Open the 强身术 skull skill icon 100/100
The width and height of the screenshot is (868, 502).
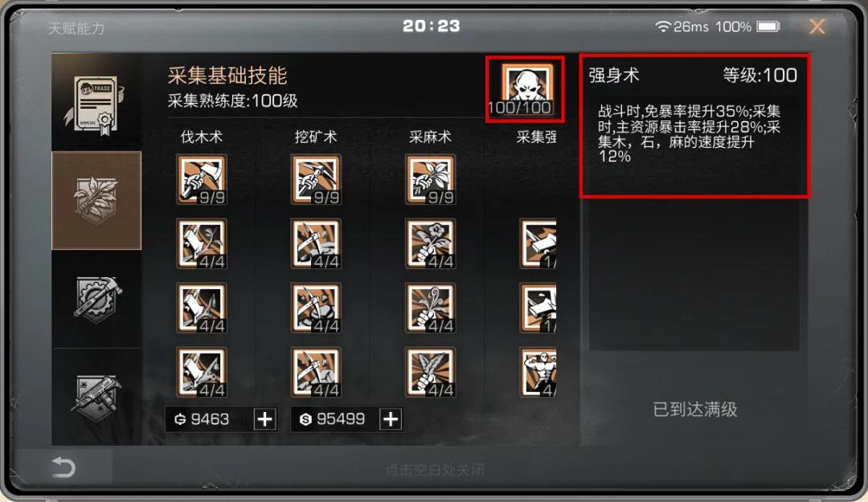pyautogui.click(x=526, y=88)
